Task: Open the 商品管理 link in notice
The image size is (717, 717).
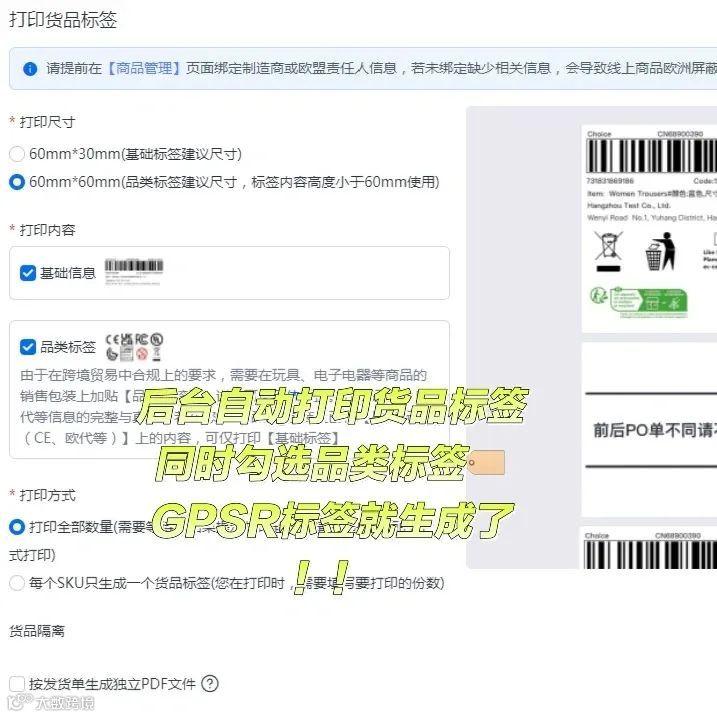Action: [144, 69]
